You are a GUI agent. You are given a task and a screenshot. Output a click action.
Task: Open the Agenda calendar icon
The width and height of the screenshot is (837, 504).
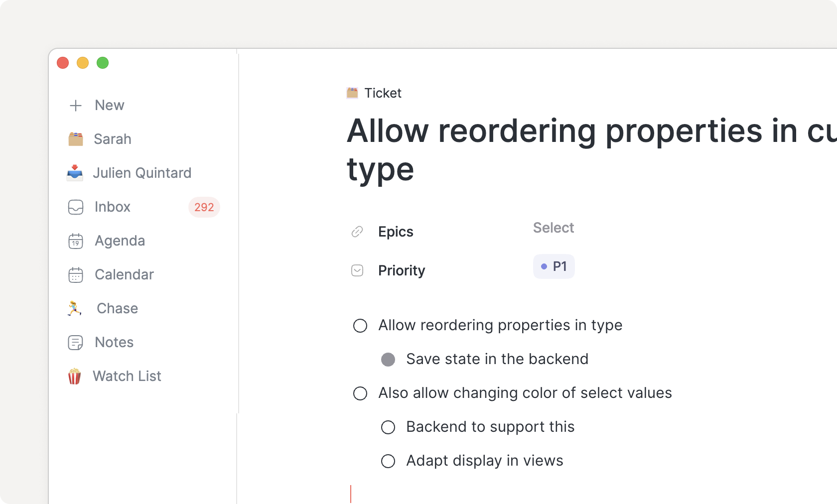coord(76,241)
